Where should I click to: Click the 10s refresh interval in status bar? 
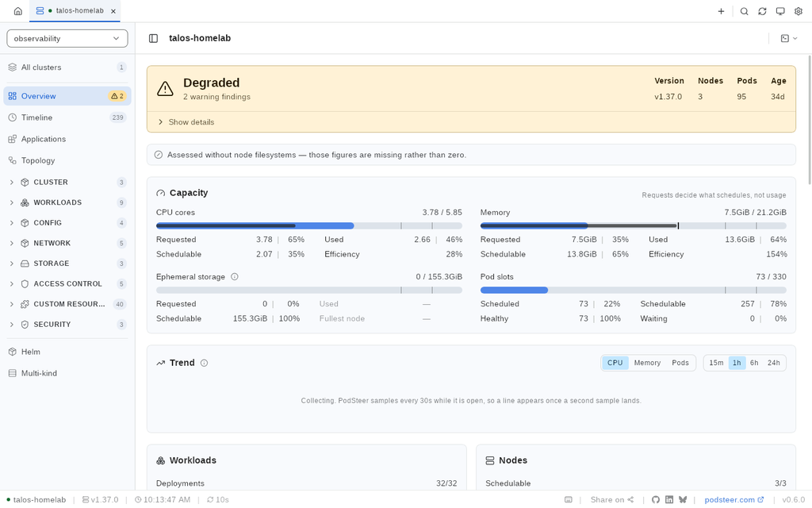217,500
